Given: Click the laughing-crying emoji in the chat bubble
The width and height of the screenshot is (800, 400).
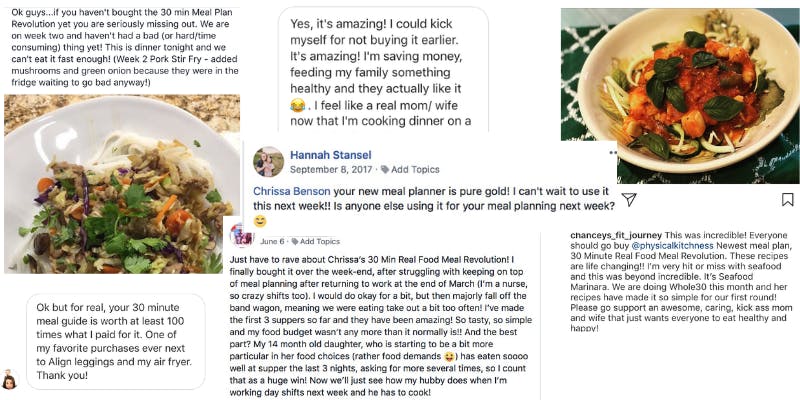Looking at the screenshot, I should tap(297, 106).
